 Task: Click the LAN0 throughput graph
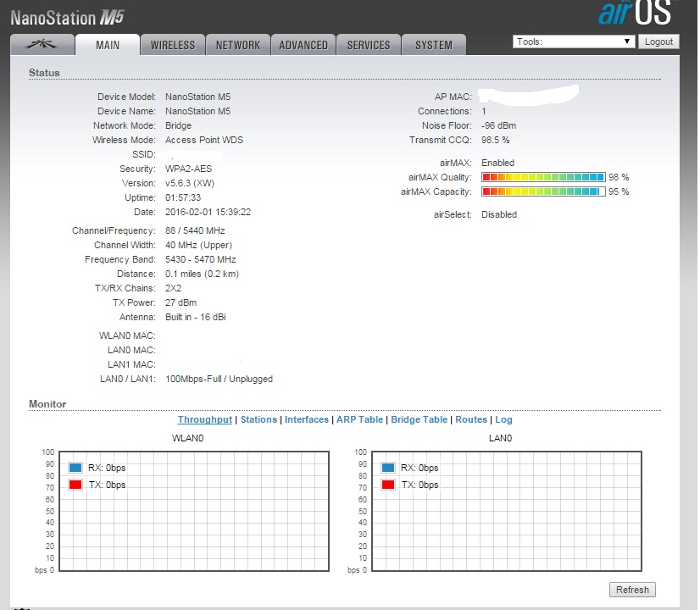tap(507, 511)
